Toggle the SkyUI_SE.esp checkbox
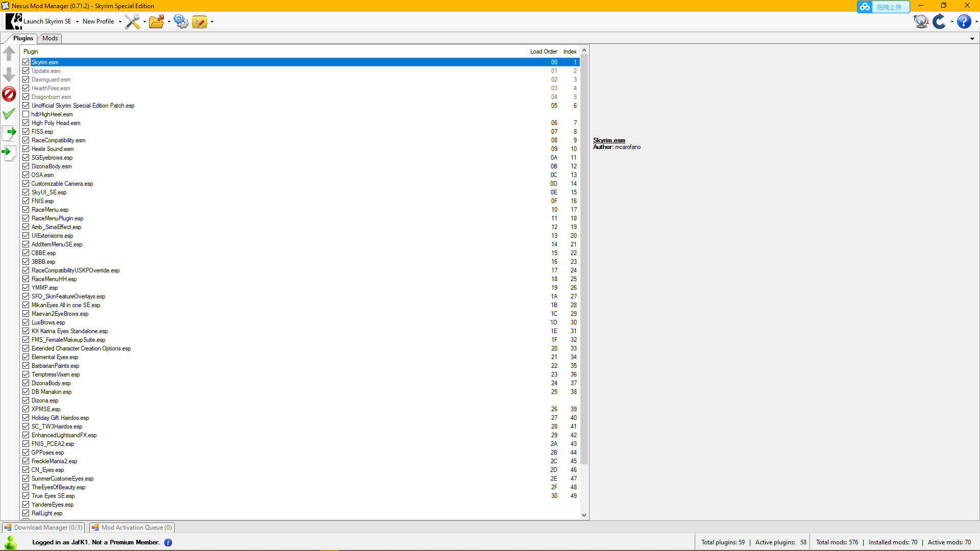 click(x=26, y=192)
